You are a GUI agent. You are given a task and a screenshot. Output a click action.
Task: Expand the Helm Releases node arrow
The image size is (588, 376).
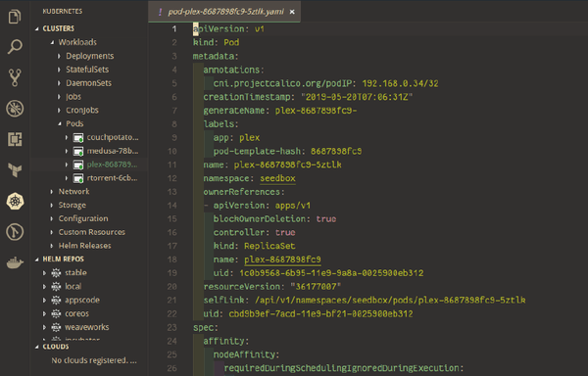51,246
